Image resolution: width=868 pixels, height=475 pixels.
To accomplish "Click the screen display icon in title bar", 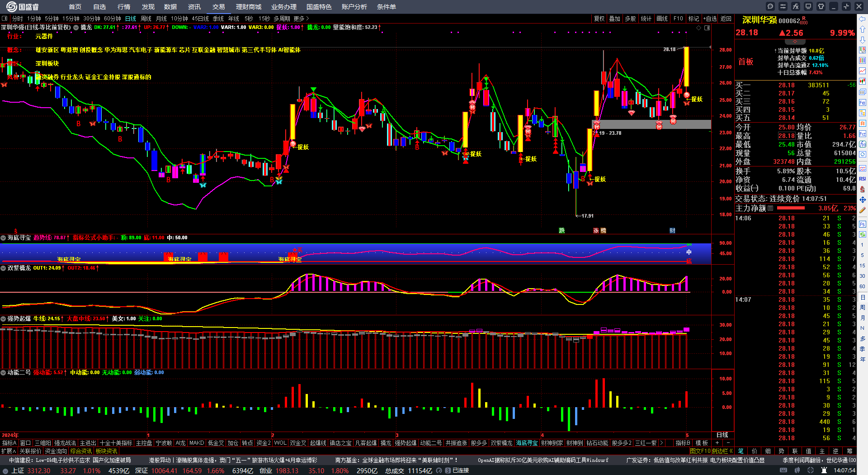I will pyautogui.click(x=808, y=6).
